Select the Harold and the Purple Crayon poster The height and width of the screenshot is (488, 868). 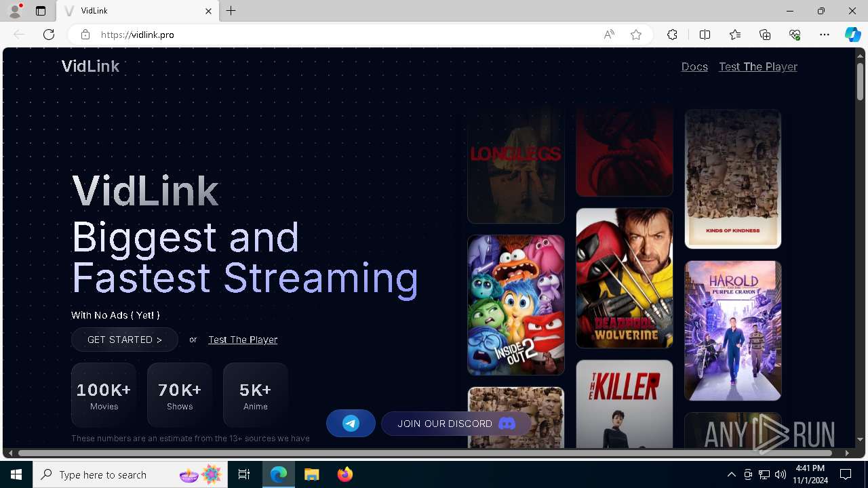pos(733,331)
